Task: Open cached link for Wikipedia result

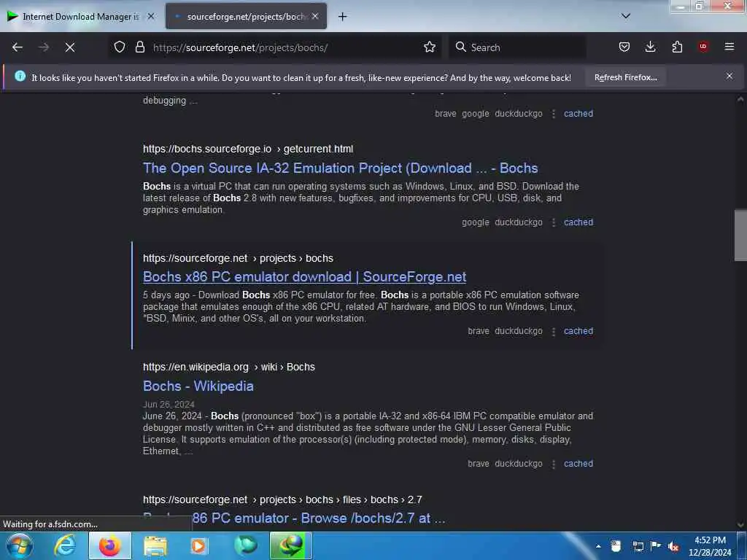Action: [578, 463]
